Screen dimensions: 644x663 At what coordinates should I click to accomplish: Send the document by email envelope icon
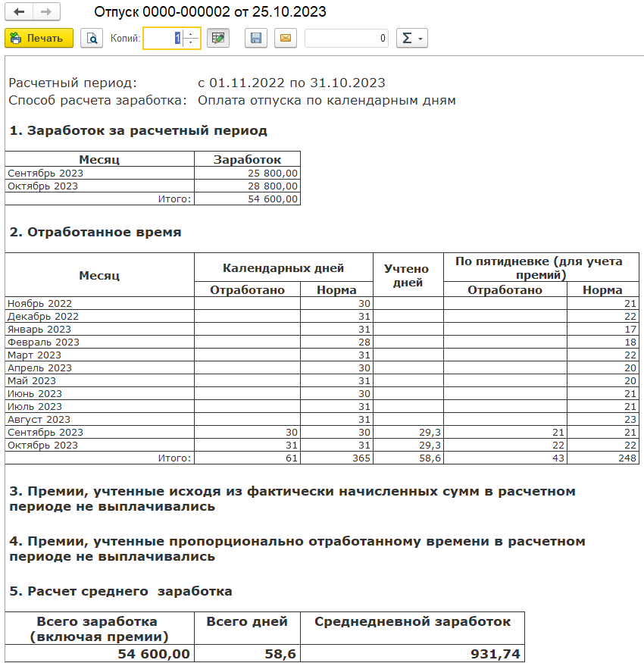pyautogui.click(x=286, y=38)
